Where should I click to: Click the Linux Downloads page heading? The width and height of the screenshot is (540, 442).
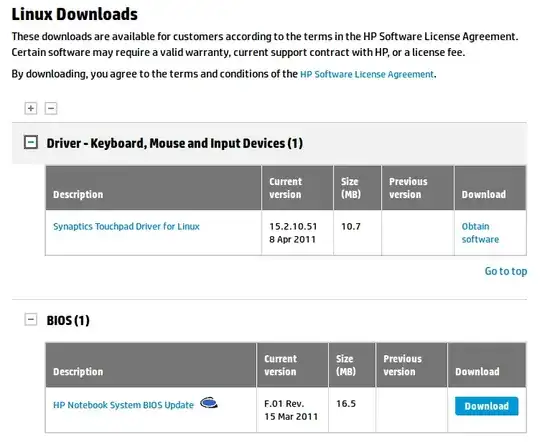click(x=74, y=14)
